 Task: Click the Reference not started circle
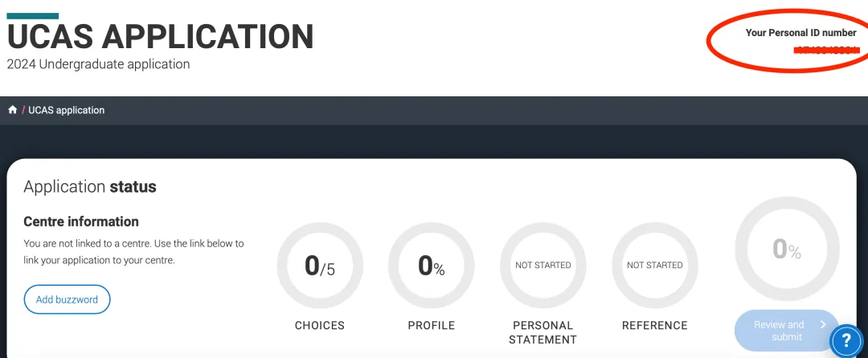655,266
